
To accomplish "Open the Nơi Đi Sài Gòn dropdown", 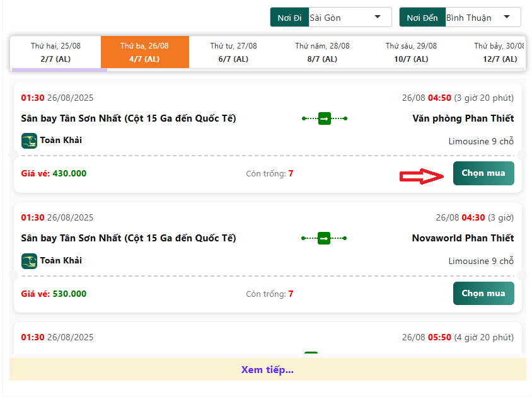I will 350,17.
